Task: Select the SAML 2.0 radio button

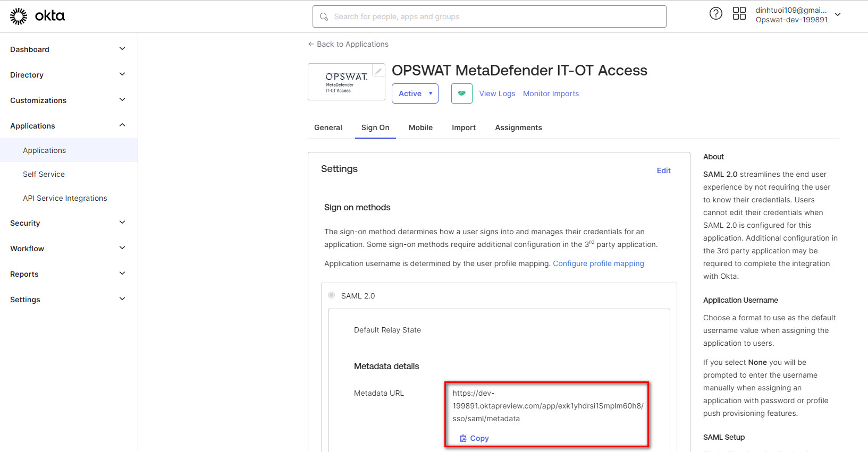Action: tap(332, 295)
